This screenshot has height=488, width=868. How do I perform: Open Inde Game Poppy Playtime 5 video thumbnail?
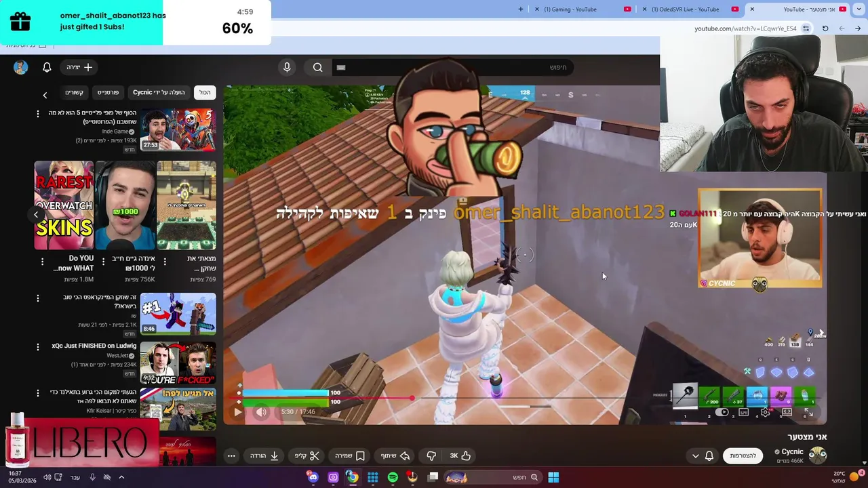pos(178,129)
